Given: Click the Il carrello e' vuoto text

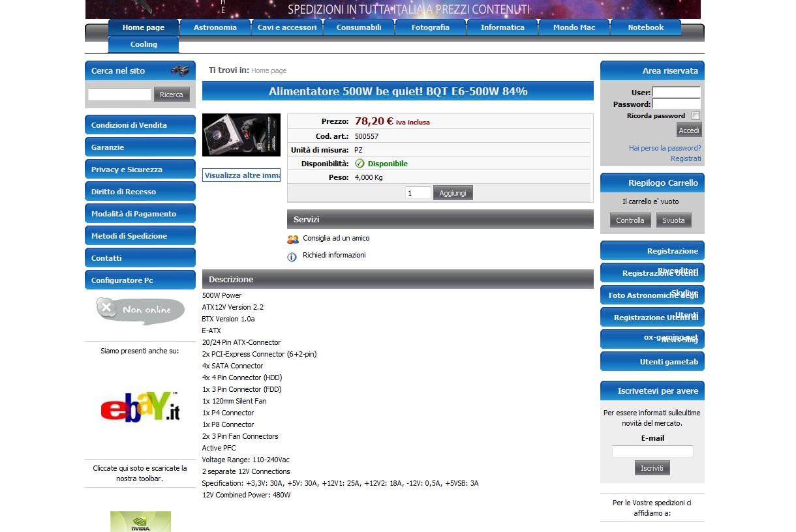Looking at the screenshot, I should tap(651, 201).
